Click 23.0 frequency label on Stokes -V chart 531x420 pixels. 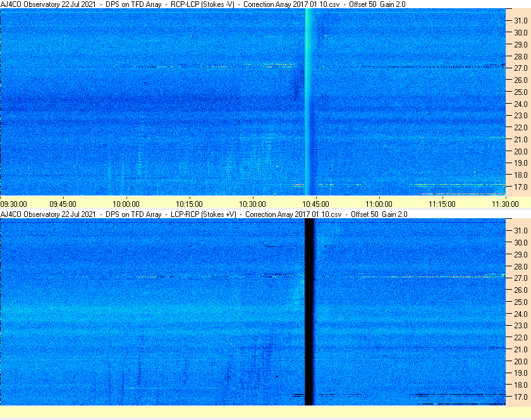tap(521, 116)
